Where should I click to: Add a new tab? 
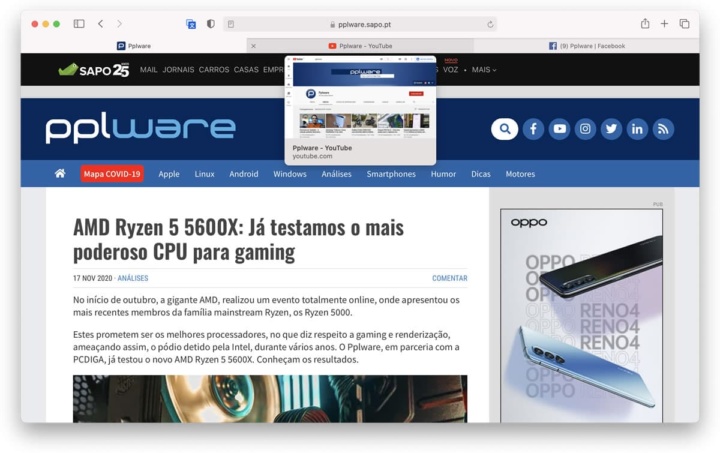coord(665,23)
